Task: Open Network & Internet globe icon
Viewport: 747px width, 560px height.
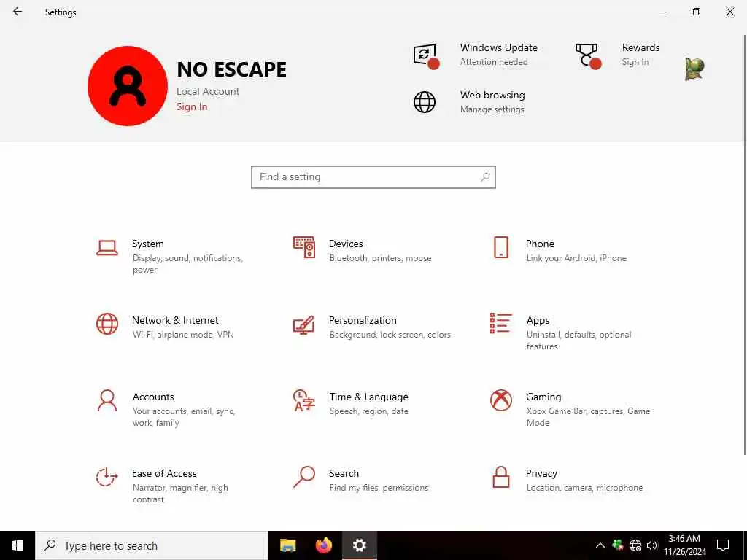Action: click(x=107, y=324)
